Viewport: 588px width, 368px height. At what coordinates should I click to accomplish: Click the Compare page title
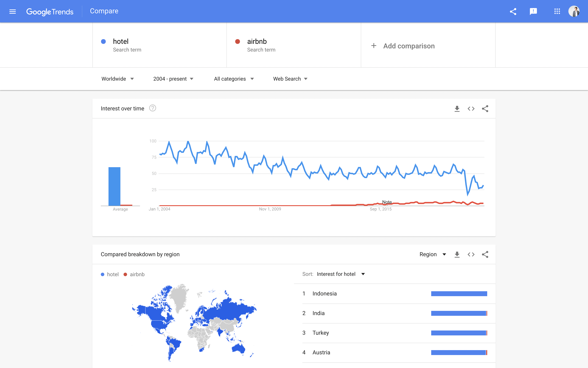tap(104, 11)
